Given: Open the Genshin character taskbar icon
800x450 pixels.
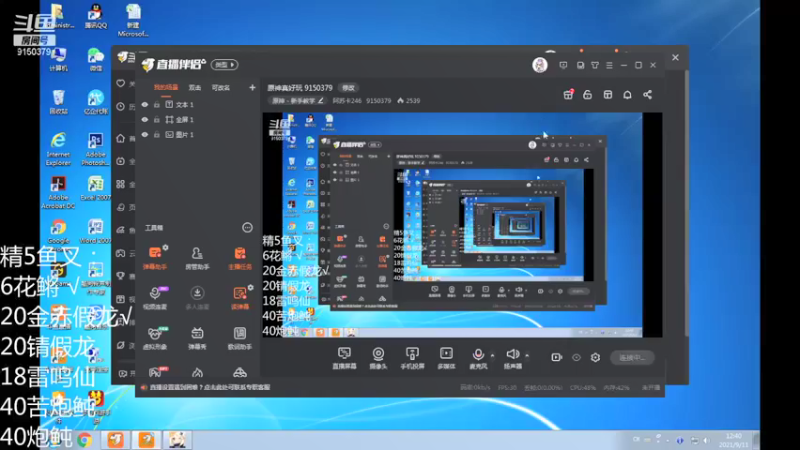Looking at the screenshot, I should pyautogui.click(x=178, y=439).
